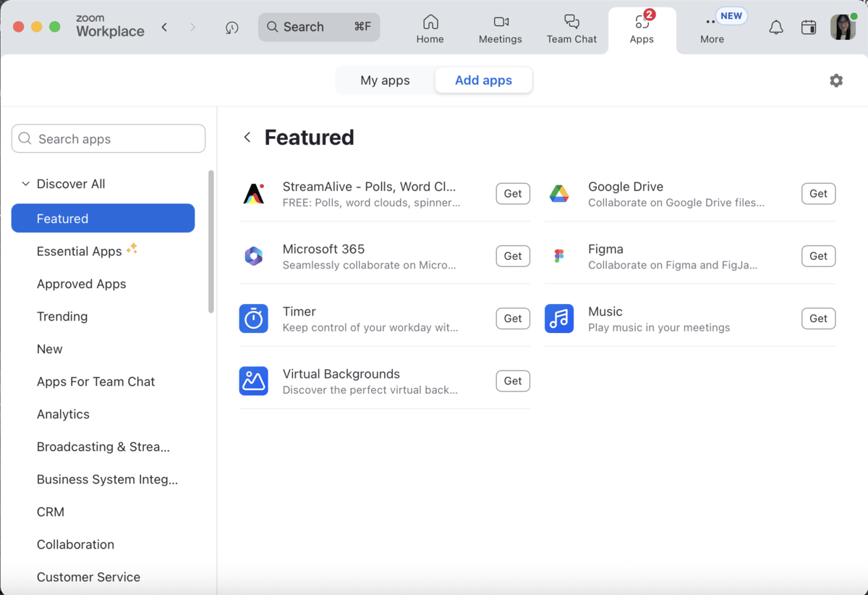The width and height of the screenshot is (868, 595).
Task: Open the Timer app icon
Action: [254, 318]
